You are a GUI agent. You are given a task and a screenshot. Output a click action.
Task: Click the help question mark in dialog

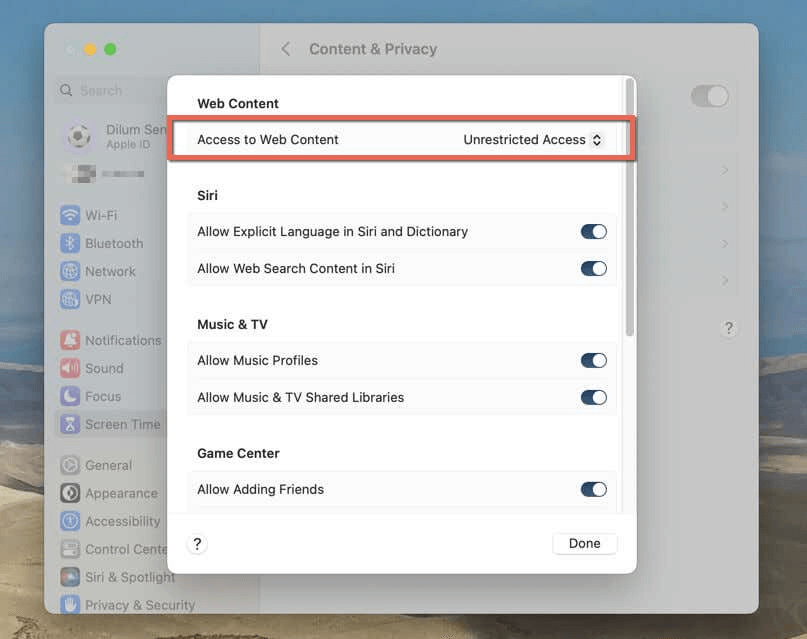click(x=197, y=544)
